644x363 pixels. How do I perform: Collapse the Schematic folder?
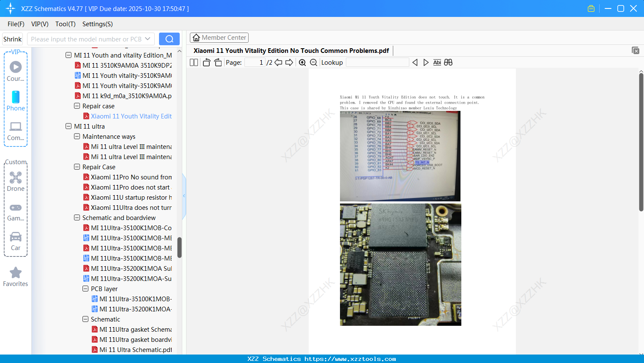(x=85, y=319)
